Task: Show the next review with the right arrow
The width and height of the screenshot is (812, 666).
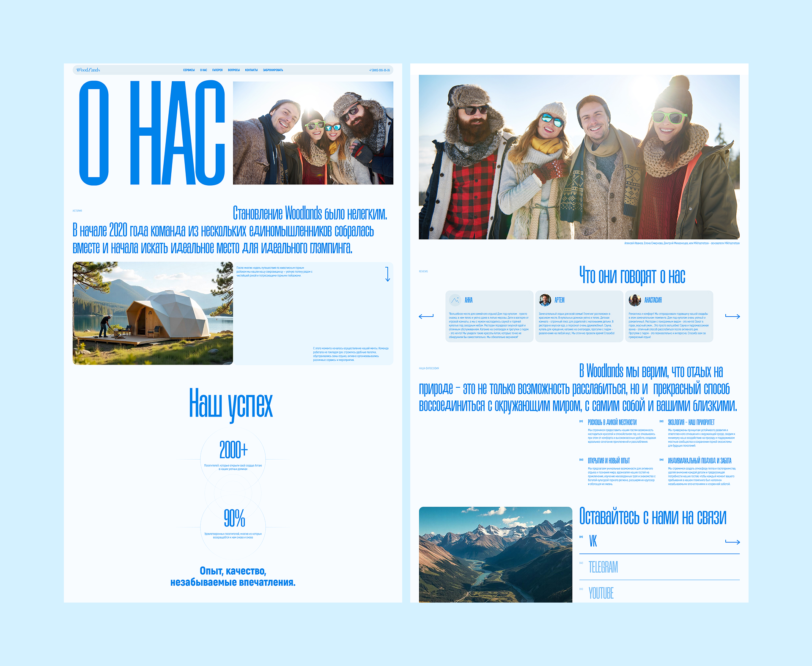Action: (732, 316)
